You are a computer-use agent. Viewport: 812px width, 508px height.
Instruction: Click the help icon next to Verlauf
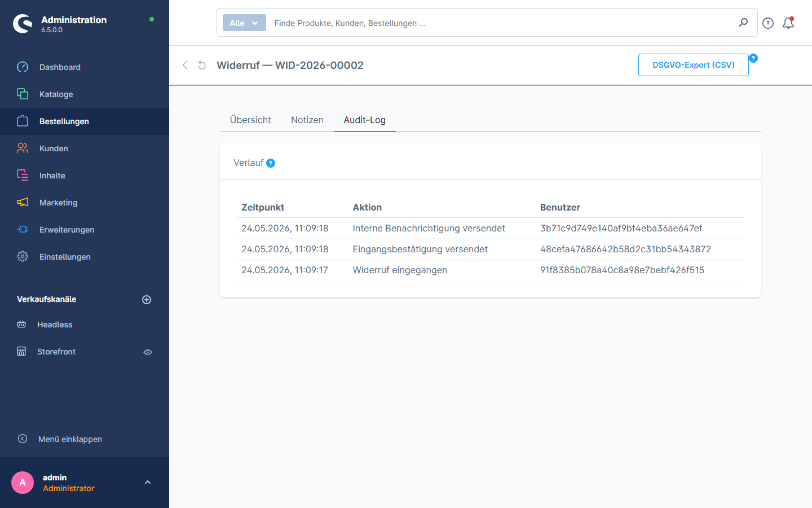[271, 163]
